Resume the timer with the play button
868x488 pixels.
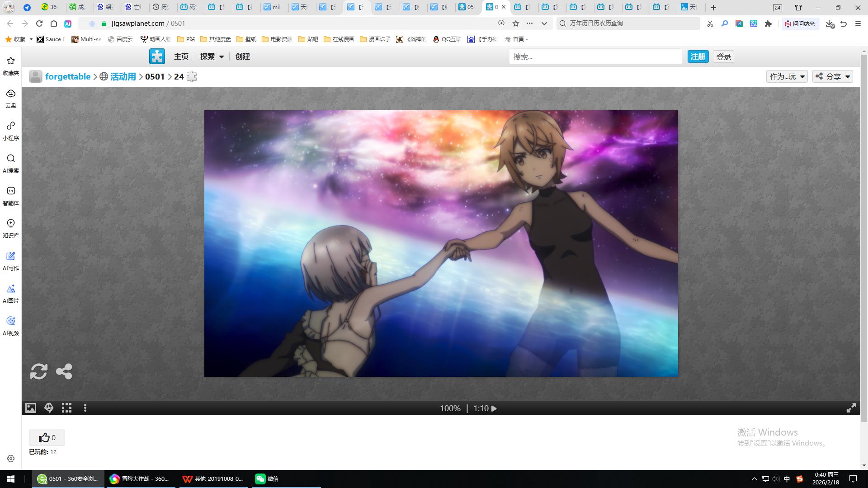tap(494, 408)
